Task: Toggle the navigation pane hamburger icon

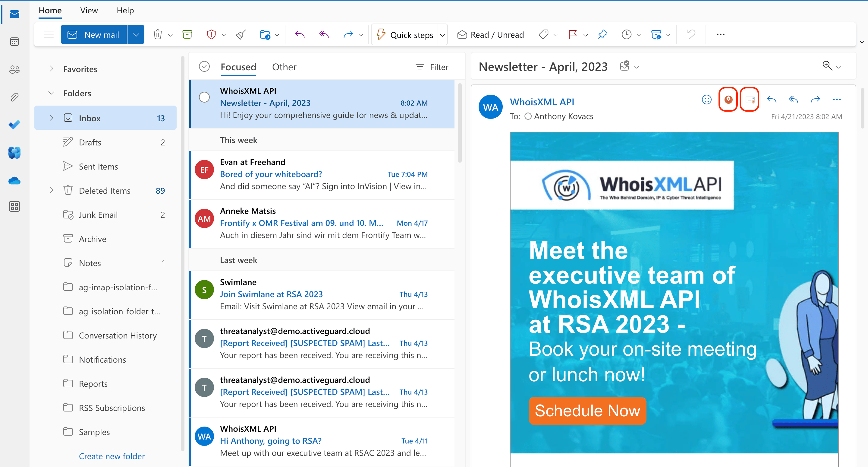Action: tap(49, 34)
